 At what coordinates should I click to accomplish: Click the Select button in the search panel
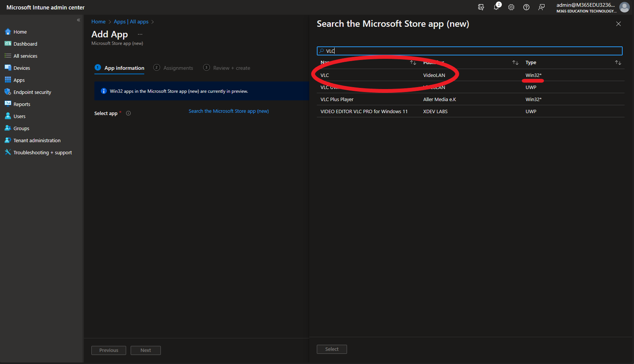coord(332,349)
